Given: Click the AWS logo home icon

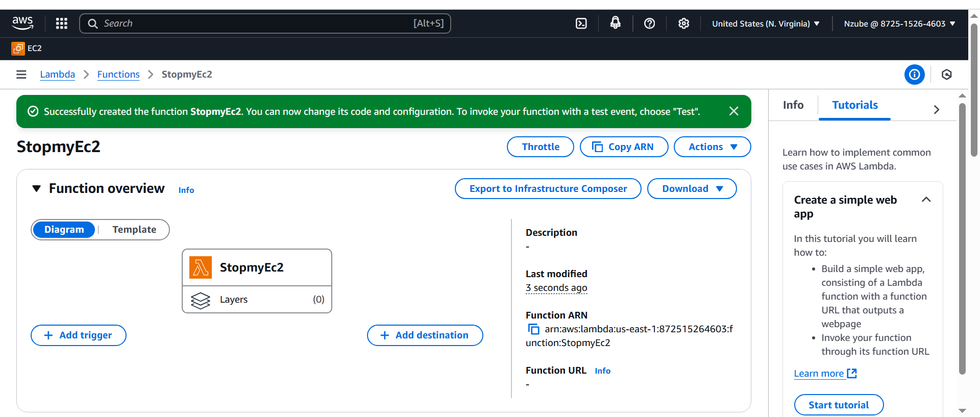Looking at the screenshot, I should [22, 23].
